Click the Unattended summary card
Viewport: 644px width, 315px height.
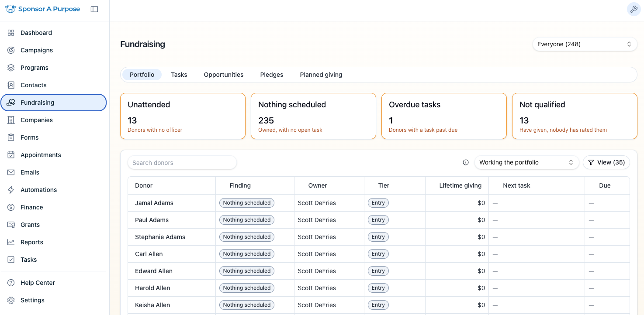pos(183,116)
